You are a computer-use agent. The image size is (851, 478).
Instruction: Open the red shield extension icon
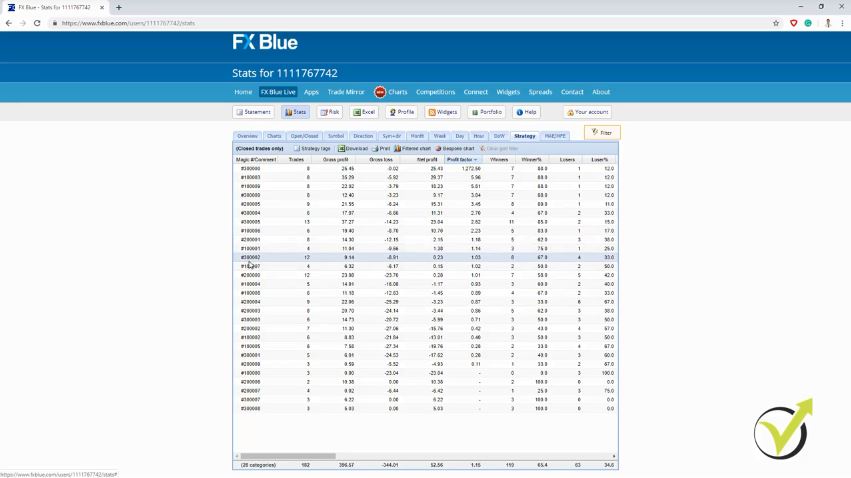pyautogui.click(x=793, y=23)
